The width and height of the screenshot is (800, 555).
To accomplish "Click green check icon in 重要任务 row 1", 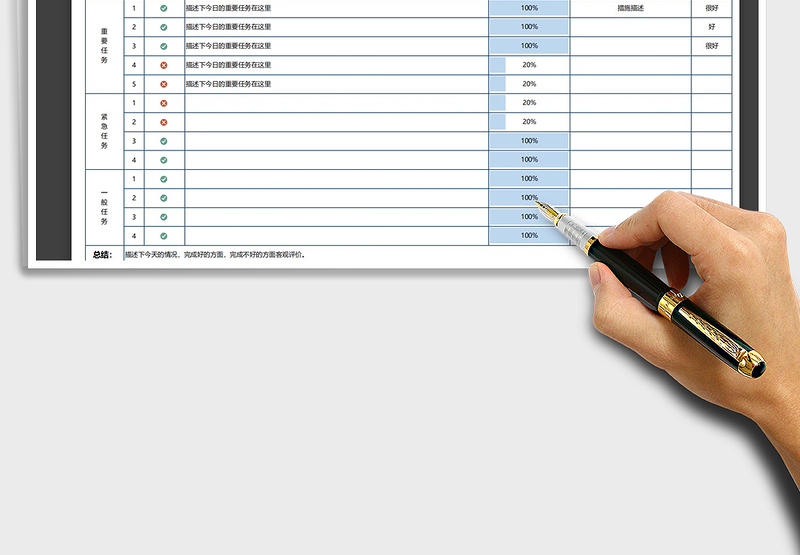I will click(x=164, y=8).
